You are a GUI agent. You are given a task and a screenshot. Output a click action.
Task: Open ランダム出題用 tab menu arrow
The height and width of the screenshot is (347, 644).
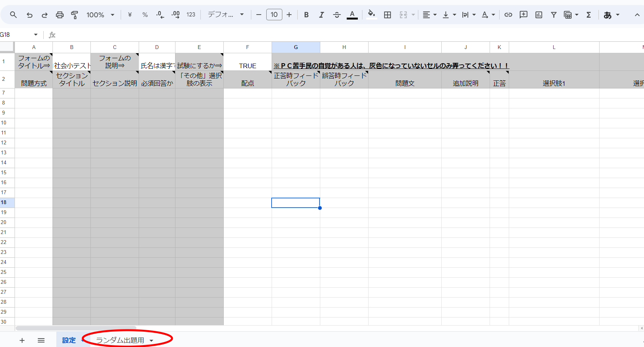[151, 340]
